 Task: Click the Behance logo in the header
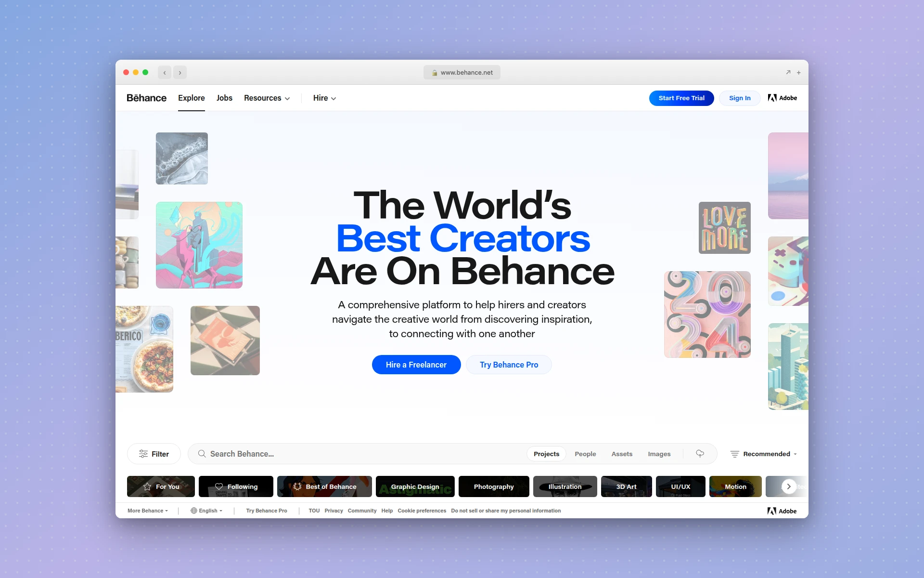[x=146, y=98]
